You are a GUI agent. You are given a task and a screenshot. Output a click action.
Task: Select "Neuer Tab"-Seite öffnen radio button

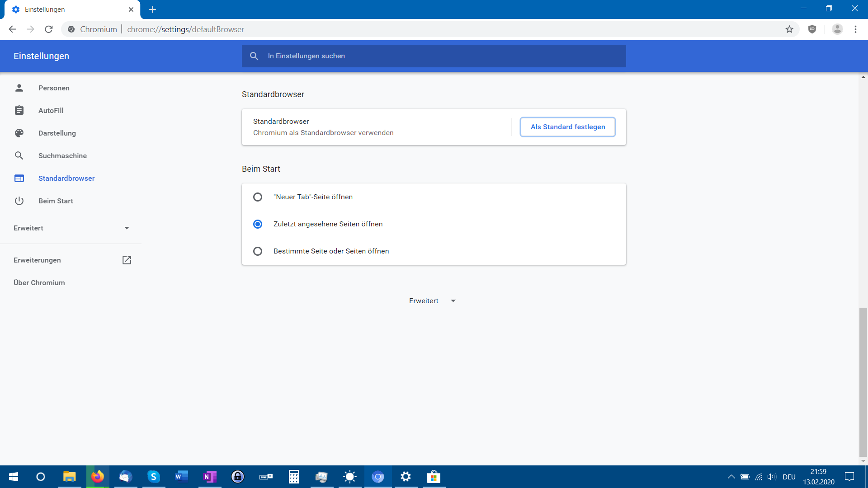click(258, 197)
